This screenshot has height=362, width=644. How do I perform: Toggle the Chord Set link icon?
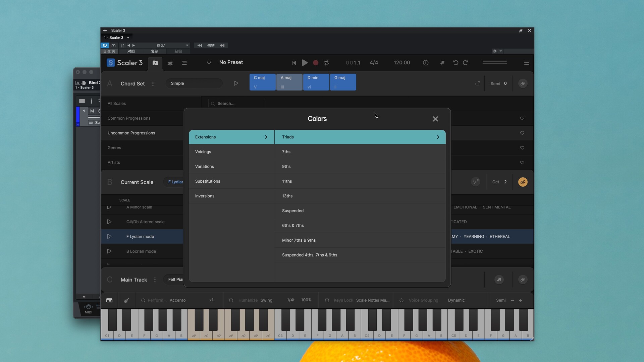coord(523,83)
